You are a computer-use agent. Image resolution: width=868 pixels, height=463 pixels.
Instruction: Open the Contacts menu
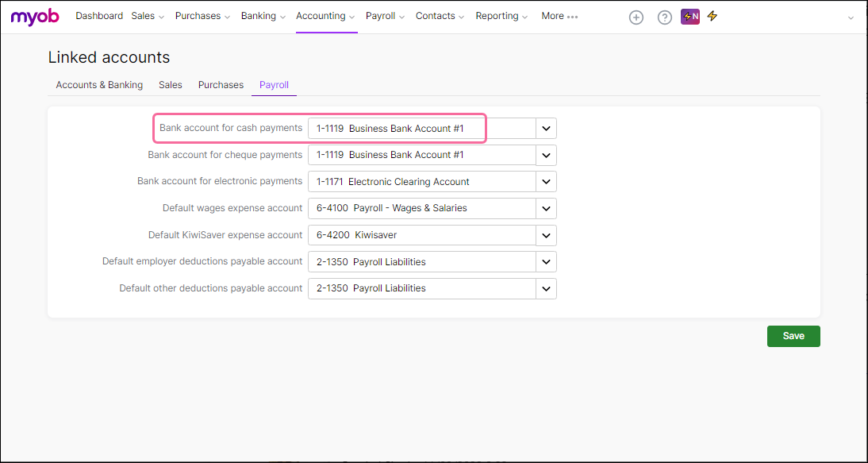(440, 16)
